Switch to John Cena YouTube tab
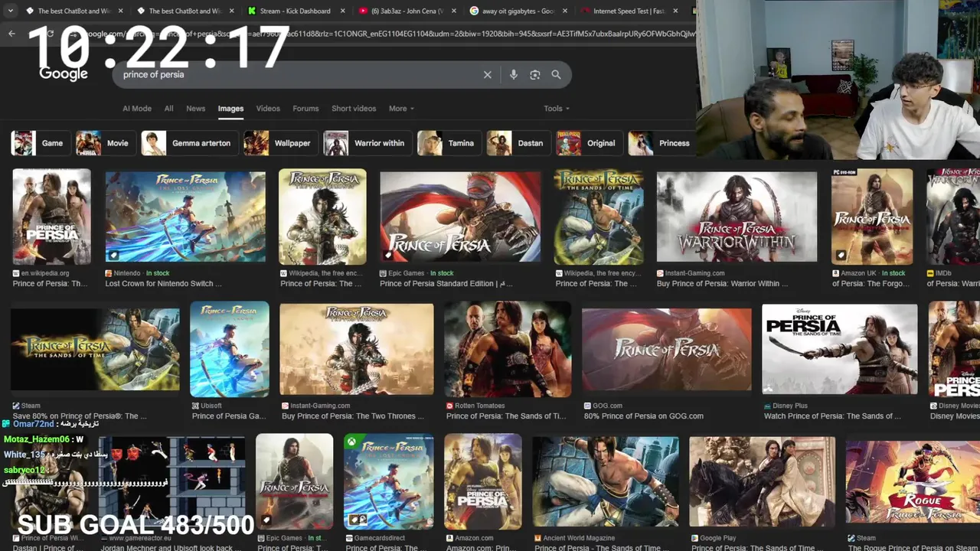980x551 pixels. click(406, 11)
